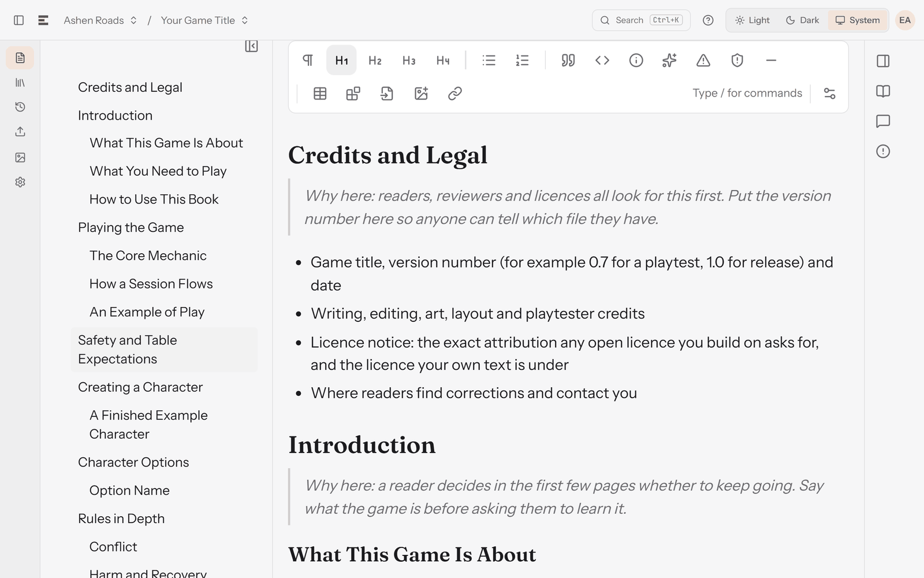Screen dimensions: 924x578
Task: Collapse the outline panel
Action: tap(251, 46)
